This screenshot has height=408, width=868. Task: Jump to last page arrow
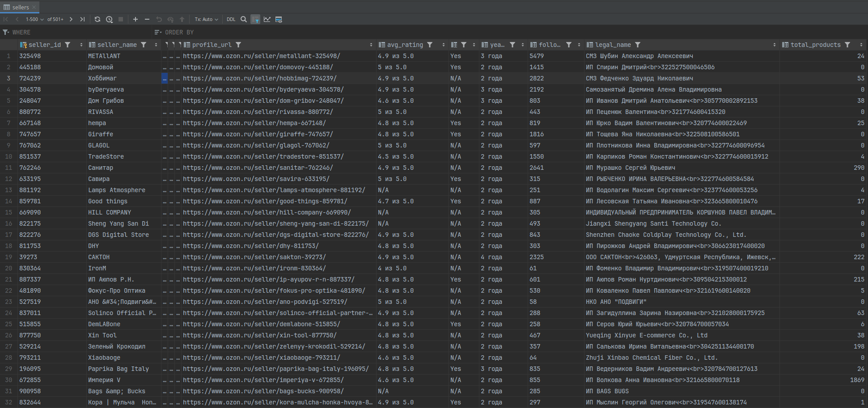(x=82, y=19)
